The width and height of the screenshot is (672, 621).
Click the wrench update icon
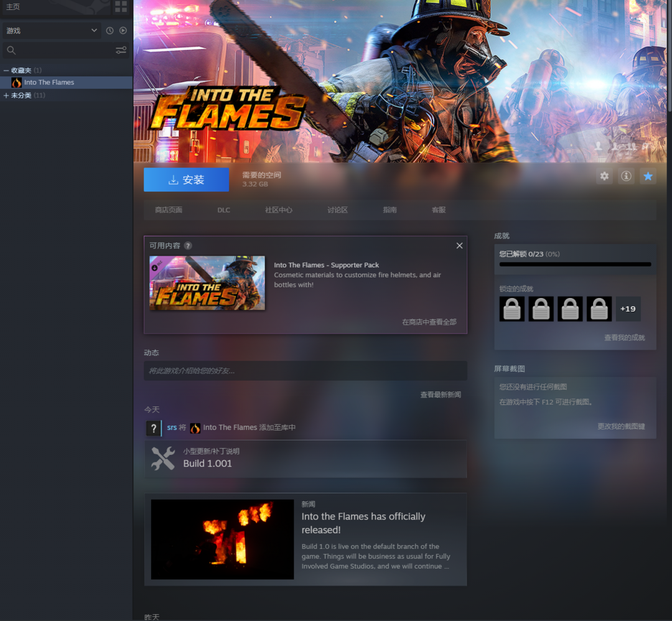click(163, 458)
